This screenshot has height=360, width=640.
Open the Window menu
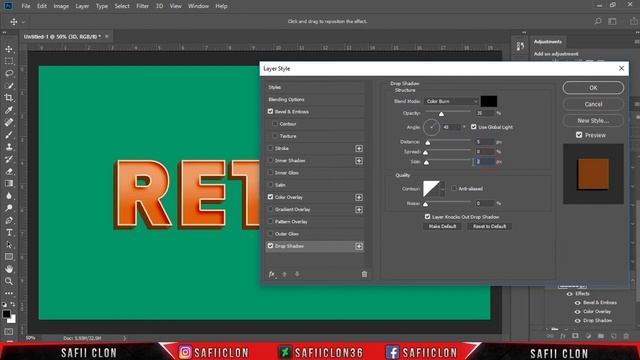198,6
